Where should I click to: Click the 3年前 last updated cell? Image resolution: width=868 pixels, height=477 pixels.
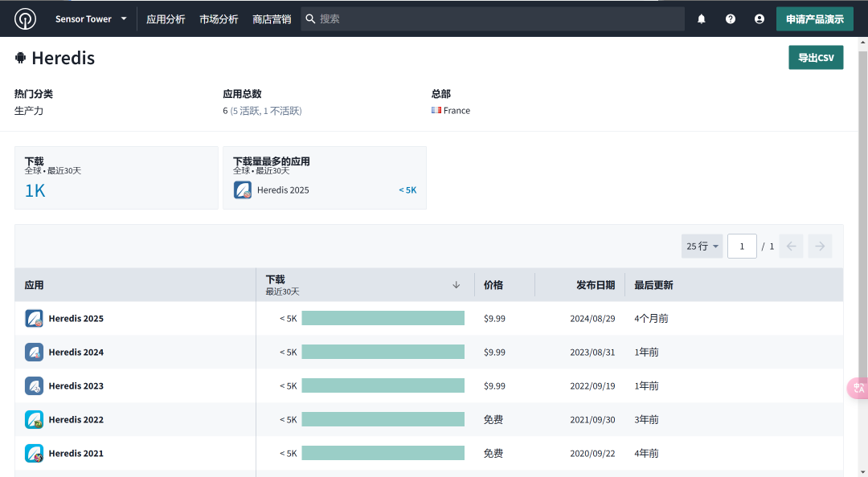point(646,419)
